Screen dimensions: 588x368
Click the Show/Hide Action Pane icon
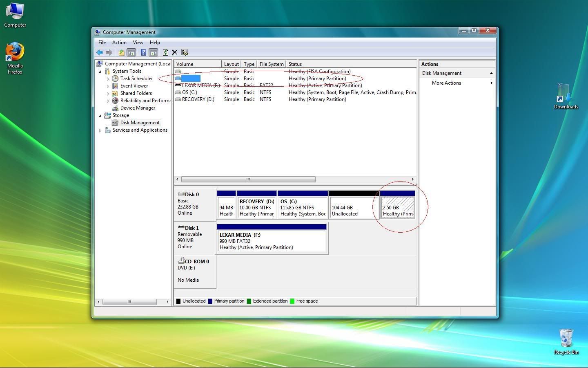coord(154,52)
